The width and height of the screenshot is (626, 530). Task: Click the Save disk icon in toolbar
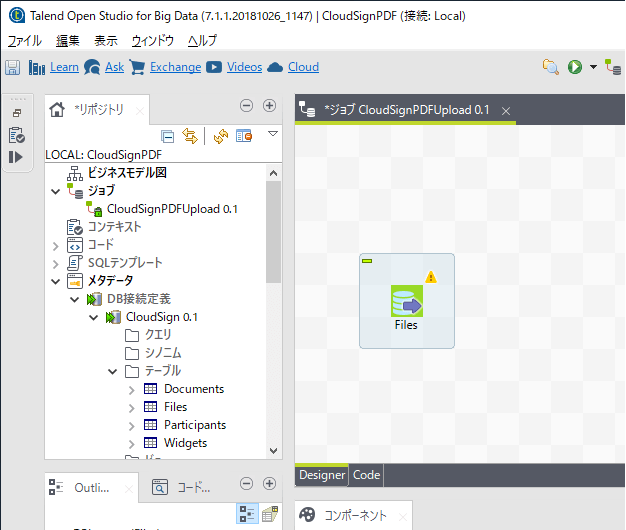click(x=12, y=67)
